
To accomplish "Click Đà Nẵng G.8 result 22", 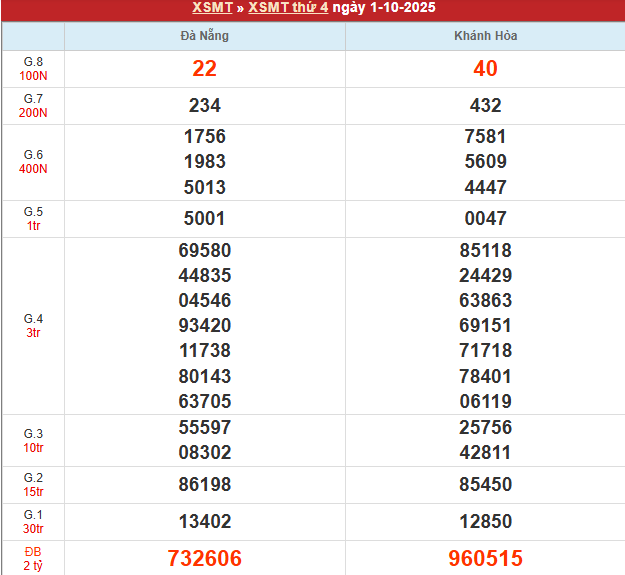I will pos(205,69).
